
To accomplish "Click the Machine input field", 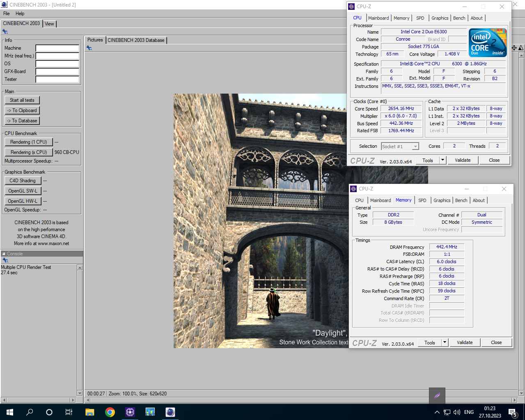I will [x=57, y=48].
